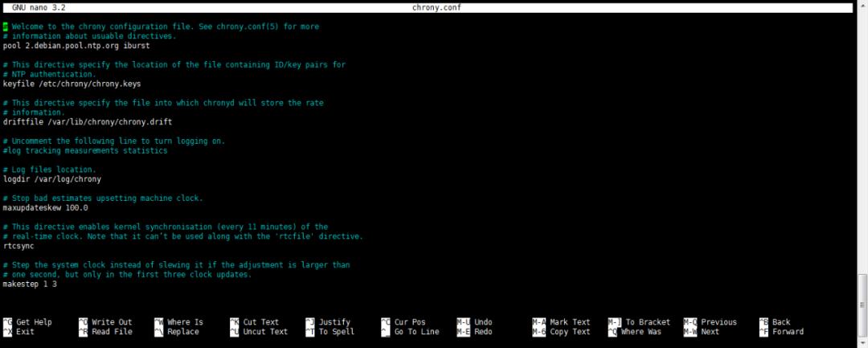Click the 'Step the system clock' comment line

177,265
